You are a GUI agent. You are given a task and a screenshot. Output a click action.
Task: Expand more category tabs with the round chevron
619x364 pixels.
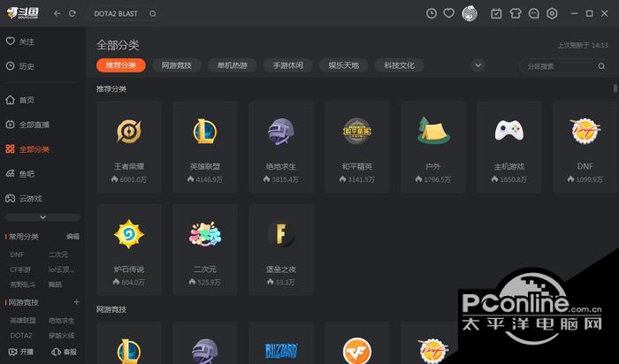point(478,65)
